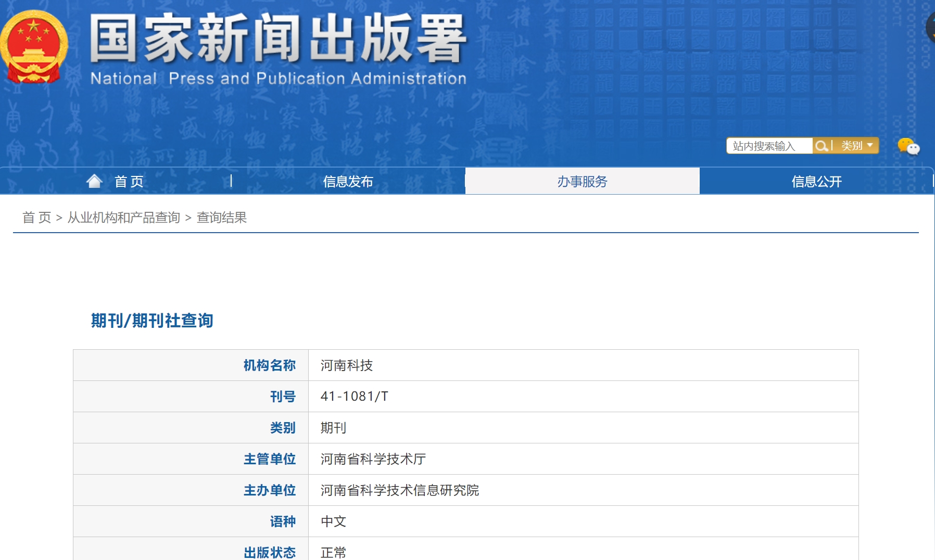Click the home house icon in navigation
The height and width of the screenshot is (560, 935).
[95, 180]
